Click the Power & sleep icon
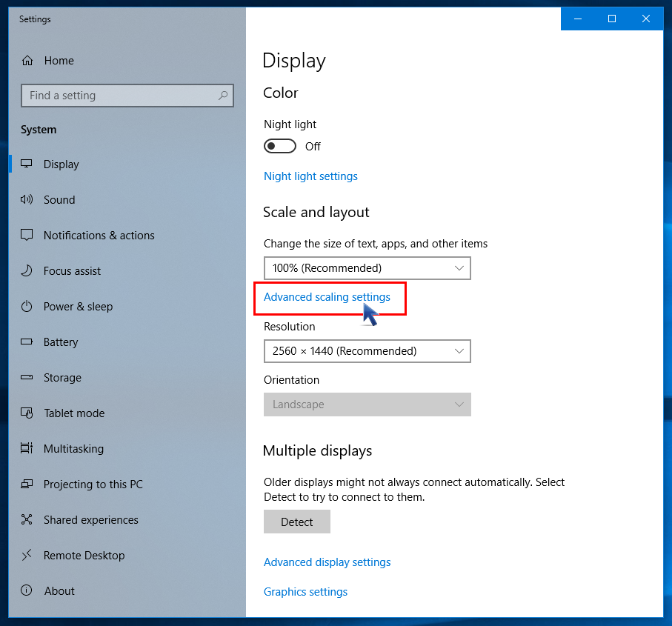Image resolution: width=672 pixels, height=626 pixels. (x=27, y=307)
